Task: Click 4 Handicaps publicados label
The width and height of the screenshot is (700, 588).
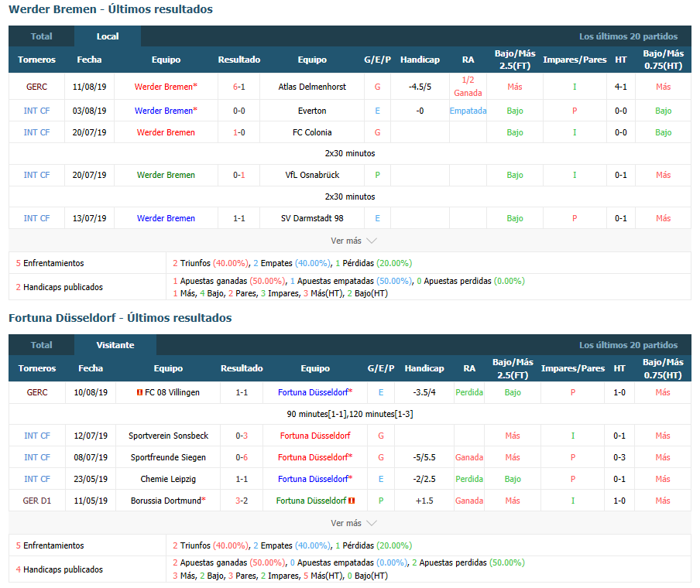Action: tap(60, 569)
